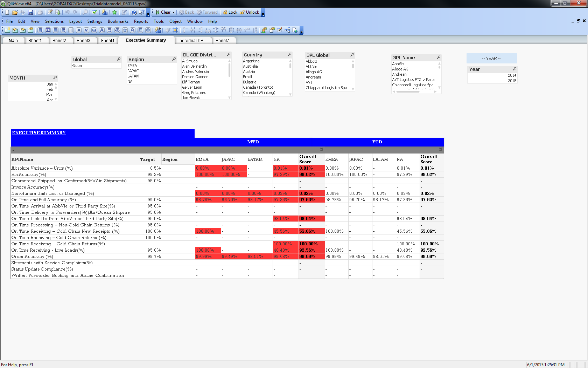Click the Back navigation button
Screen dimensions: 588x368
coord(187,12)
